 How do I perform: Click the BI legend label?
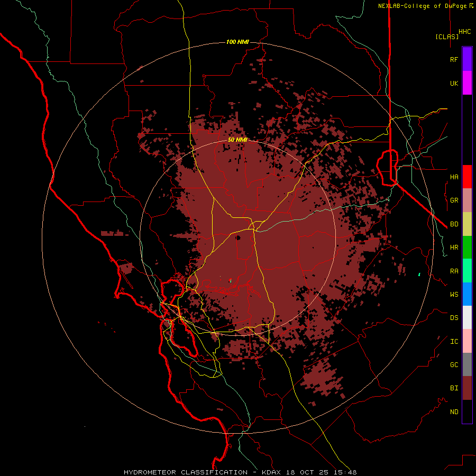coord(454,388)
